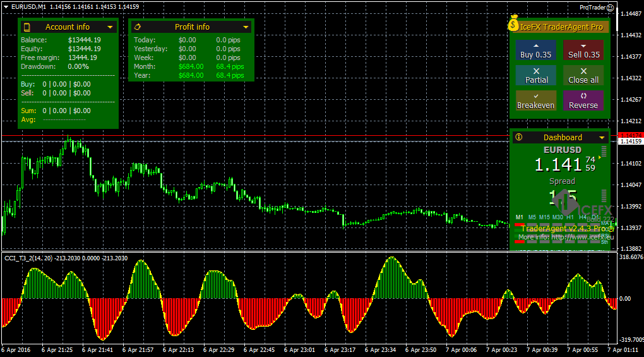Screen dimensions: 644x357
Task: Click the ProTrader smiley face icon
Action: click(611, 8)
